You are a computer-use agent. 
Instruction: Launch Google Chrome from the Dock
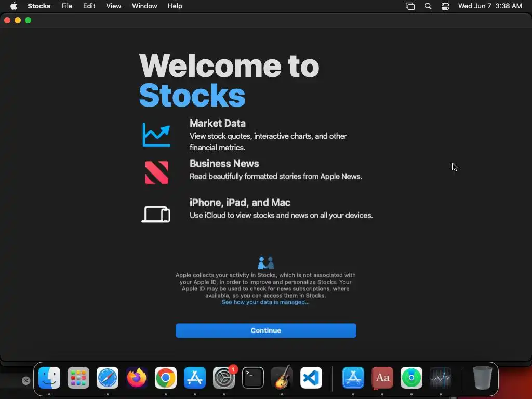click(x=166, y=378)
